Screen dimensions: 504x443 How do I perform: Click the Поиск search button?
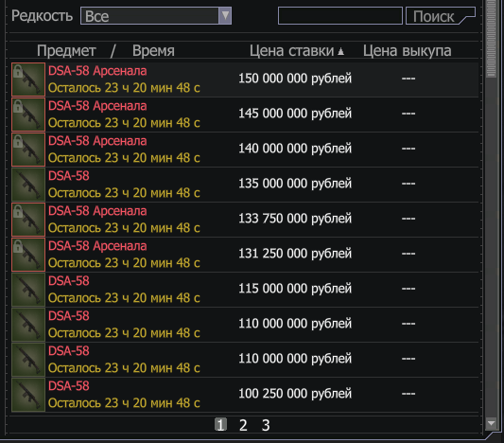click(x=441, y=16)
